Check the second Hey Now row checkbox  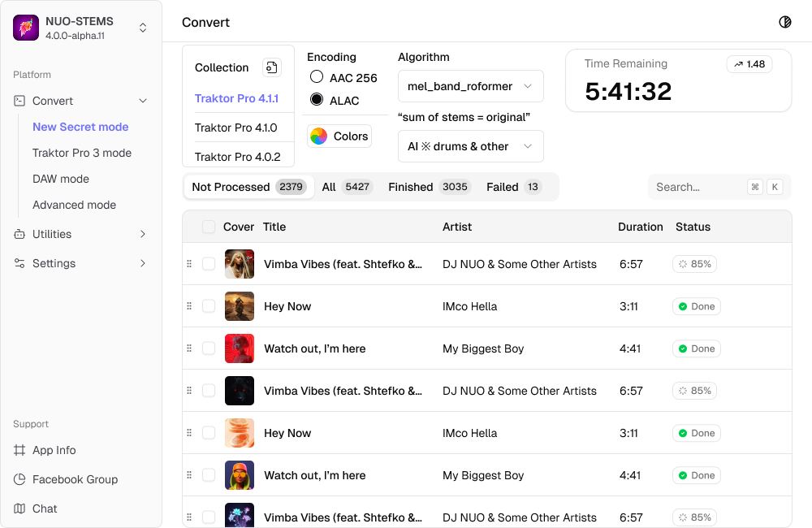click(209, 433)
